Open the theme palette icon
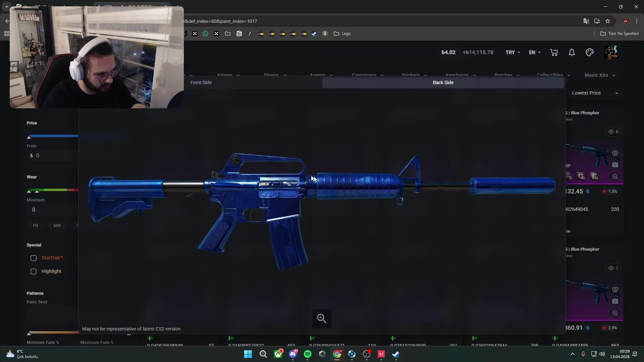Image resolution: width=644 pixels, height=362 pixels. coord(590,52)
